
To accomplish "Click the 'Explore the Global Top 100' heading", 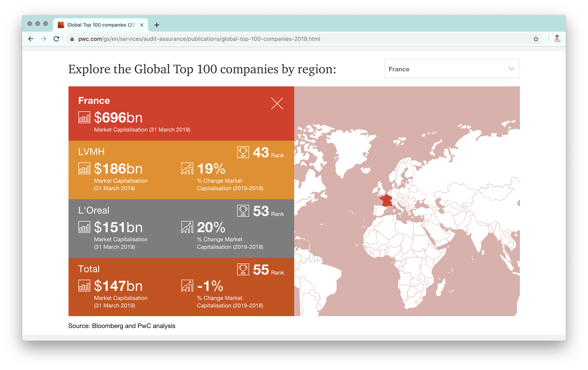I will coord(202,69).
